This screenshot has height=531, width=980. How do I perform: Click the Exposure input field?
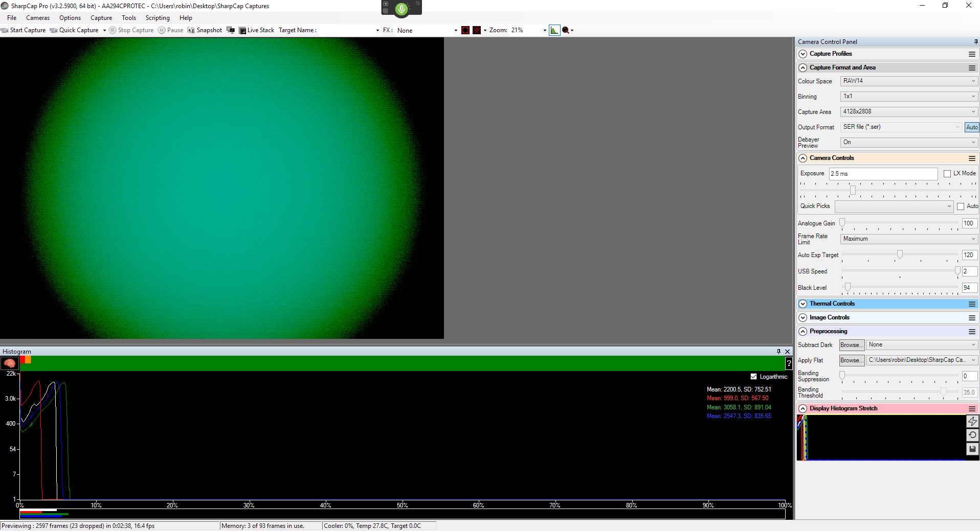click(x=883, y=174)
